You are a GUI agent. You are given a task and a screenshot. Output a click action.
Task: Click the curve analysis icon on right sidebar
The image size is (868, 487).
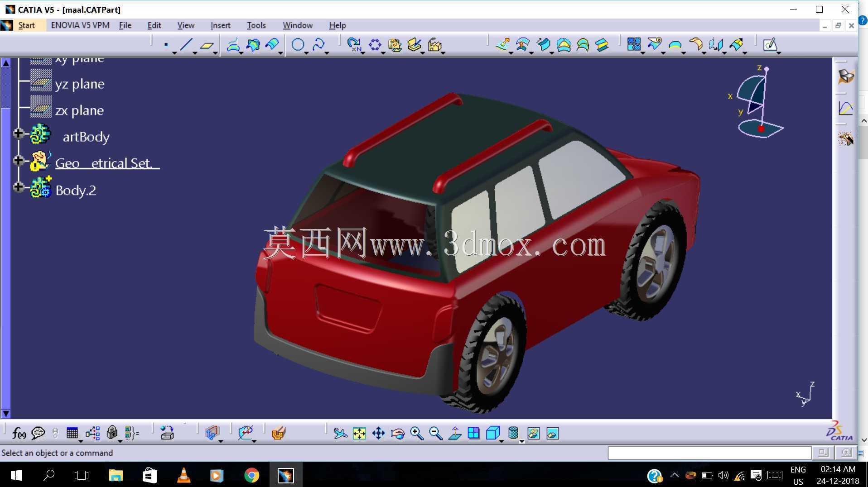point(846,108)
